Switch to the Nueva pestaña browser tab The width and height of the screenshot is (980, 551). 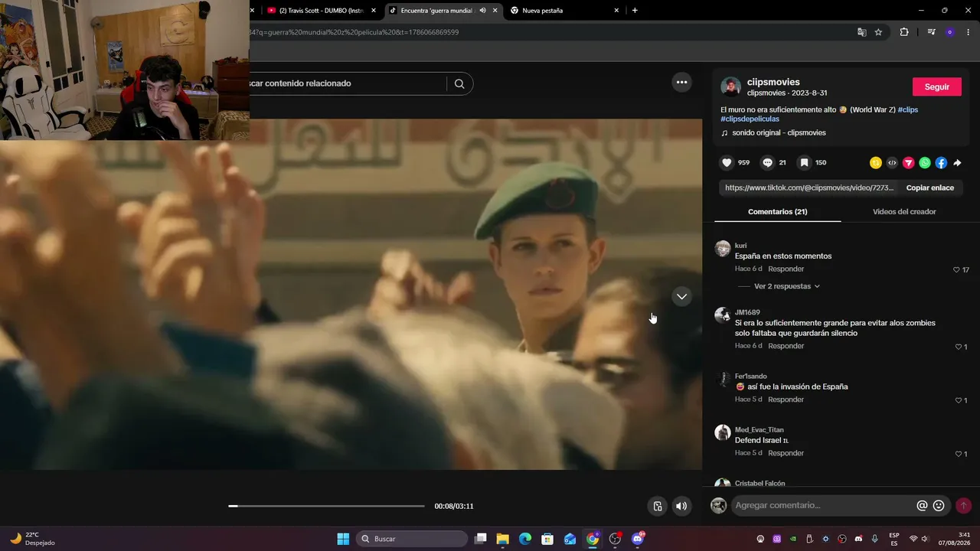564,11
